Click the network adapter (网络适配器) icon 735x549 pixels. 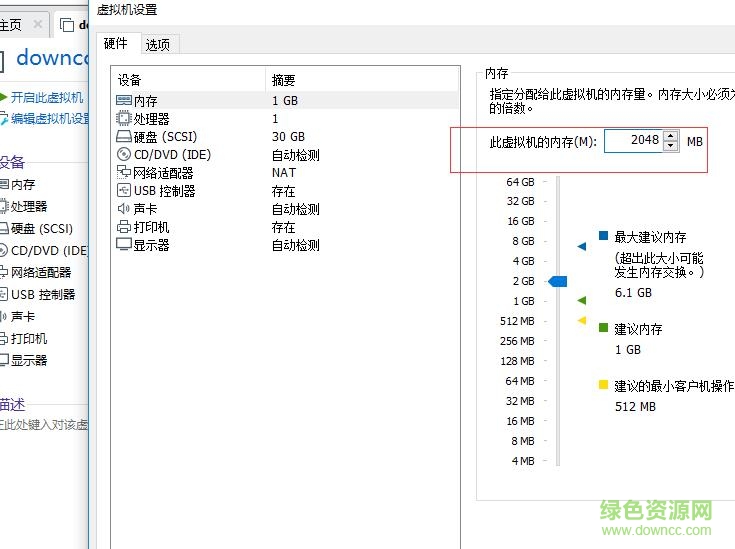[124, 173]
